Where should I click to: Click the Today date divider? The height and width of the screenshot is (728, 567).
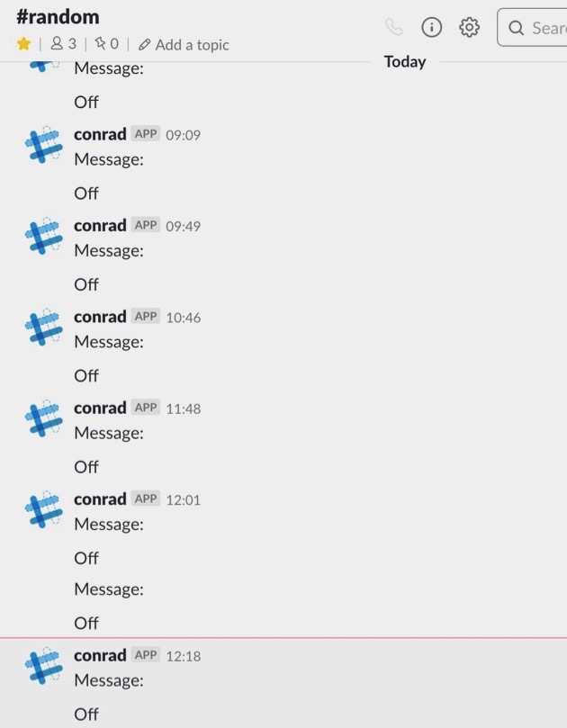coord(405,61)
